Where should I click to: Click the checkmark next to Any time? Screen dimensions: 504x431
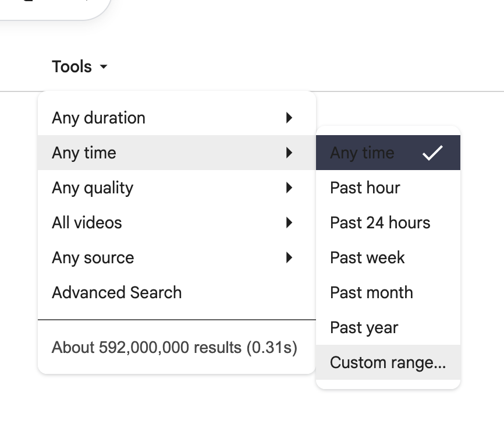(431, 152)
